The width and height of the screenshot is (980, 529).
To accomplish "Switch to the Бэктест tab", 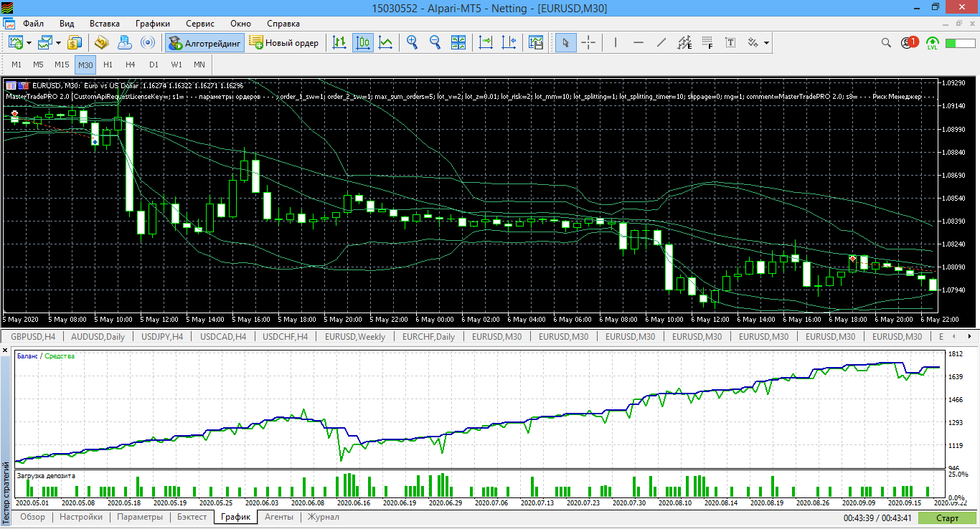I will click(192, 517).
